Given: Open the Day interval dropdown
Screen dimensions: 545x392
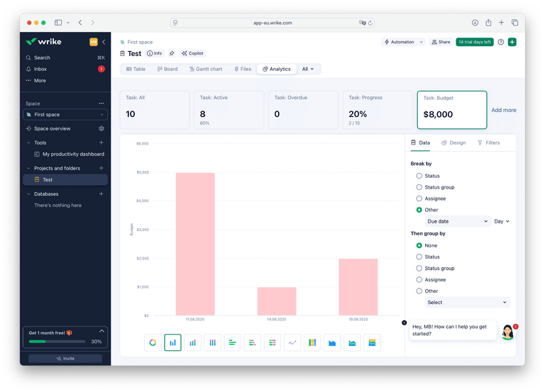Looking at the screenshot, I should coord(502,221).
